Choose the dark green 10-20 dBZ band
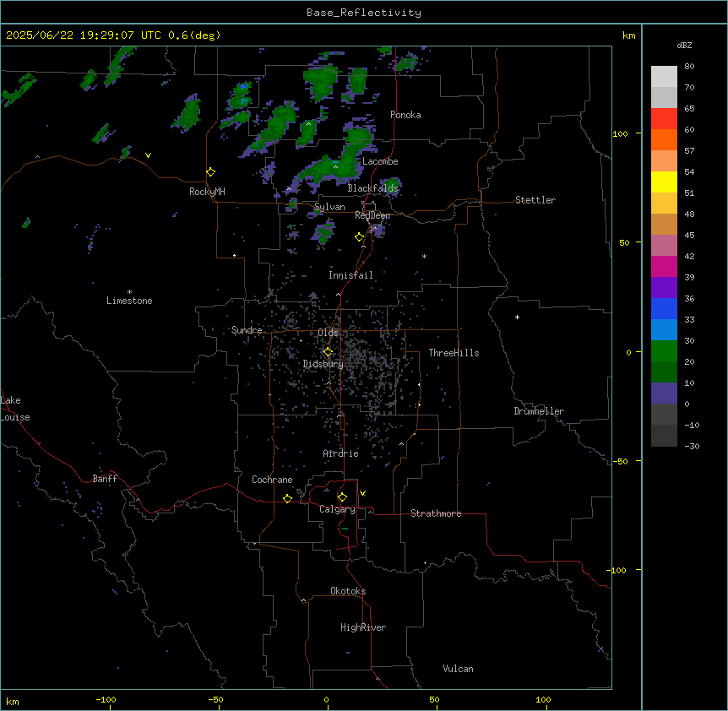The image size is (728, 711). point(664,372)
